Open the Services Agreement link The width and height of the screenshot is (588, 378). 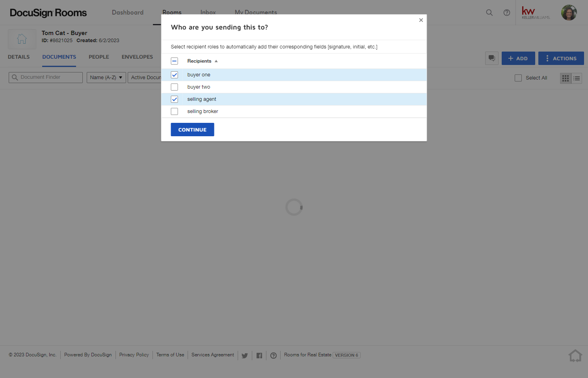[213, 355]
